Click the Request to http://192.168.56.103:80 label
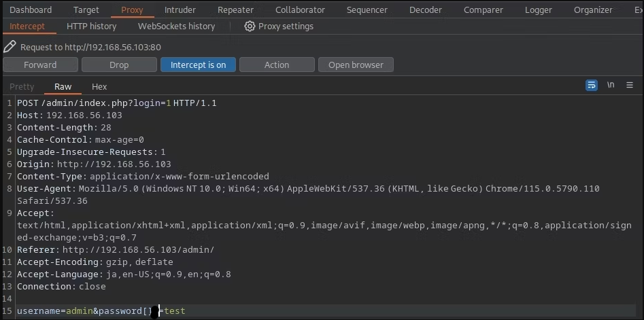The width and height of the screenshot is (644, 320). pyautogui.click(x=90, y=47)
